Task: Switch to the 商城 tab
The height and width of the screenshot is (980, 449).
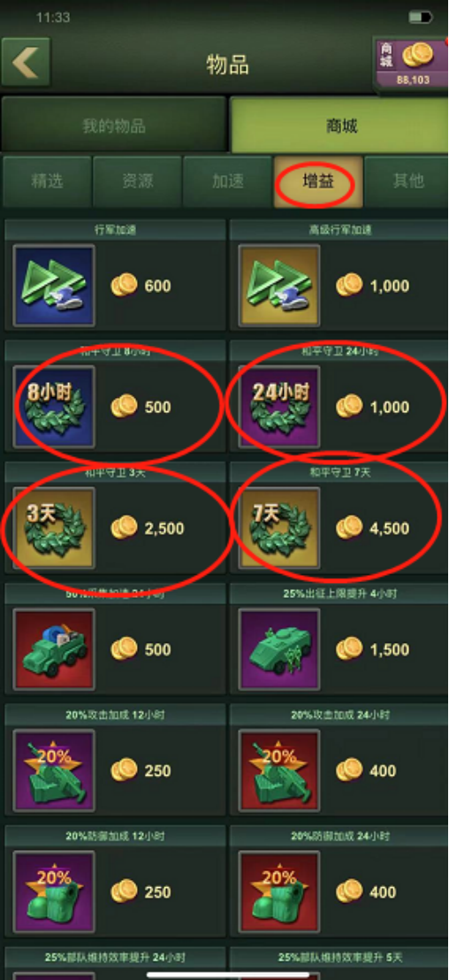Action: pyautogui.click(x=339, y=126)
